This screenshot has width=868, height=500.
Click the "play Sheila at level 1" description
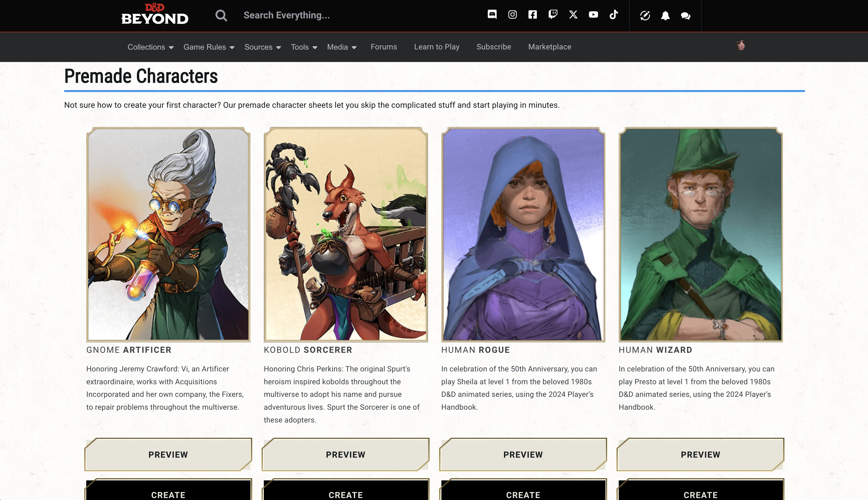click(x=519, y=388)
